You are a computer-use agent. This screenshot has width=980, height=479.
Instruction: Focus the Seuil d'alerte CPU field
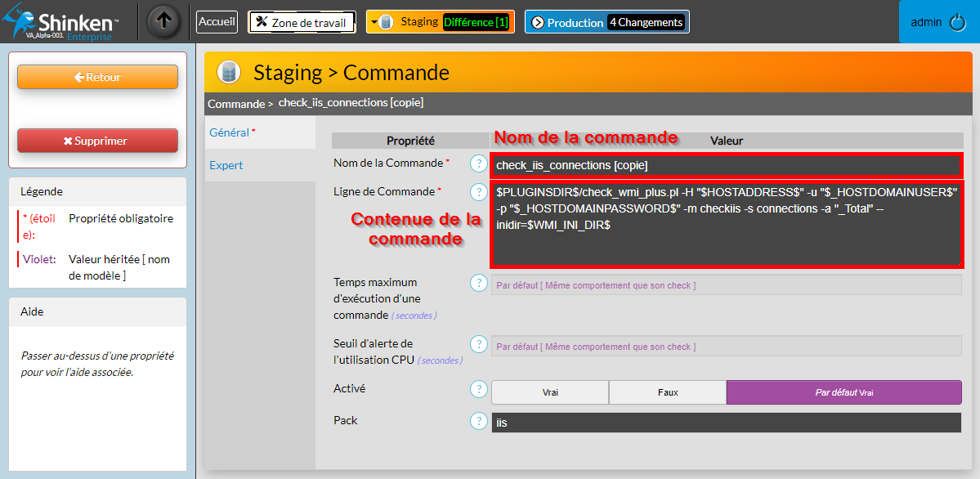(727, 347)
